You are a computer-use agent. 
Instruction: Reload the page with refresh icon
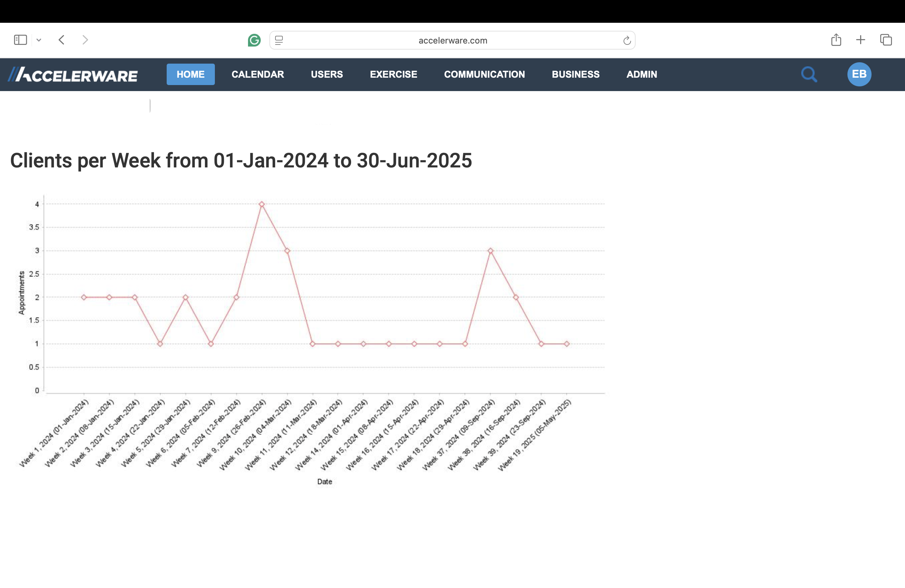point(627,40)
